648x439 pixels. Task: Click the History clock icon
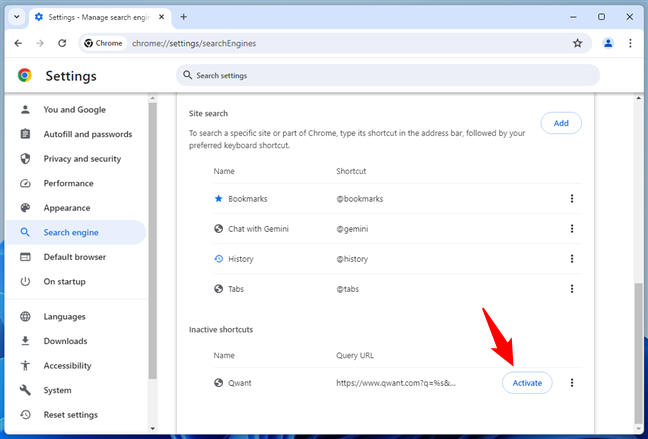(x=219, y=259)
